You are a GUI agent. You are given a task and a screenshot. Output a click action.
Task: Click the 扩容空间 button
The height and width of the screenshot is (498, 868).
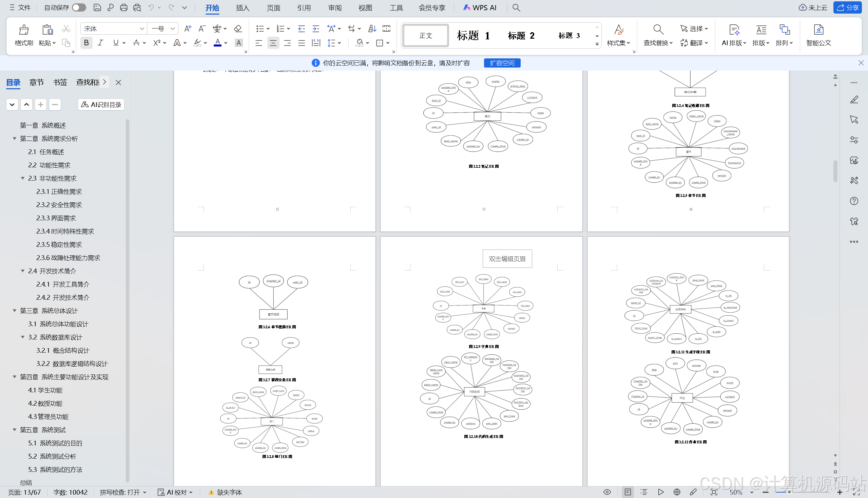pyautogui.click(x=502, y=63)
